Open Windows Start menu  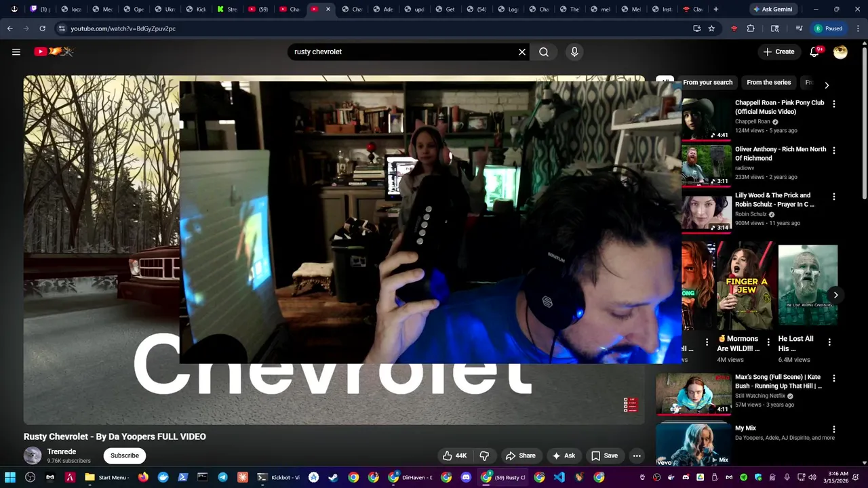pos(10,477)
